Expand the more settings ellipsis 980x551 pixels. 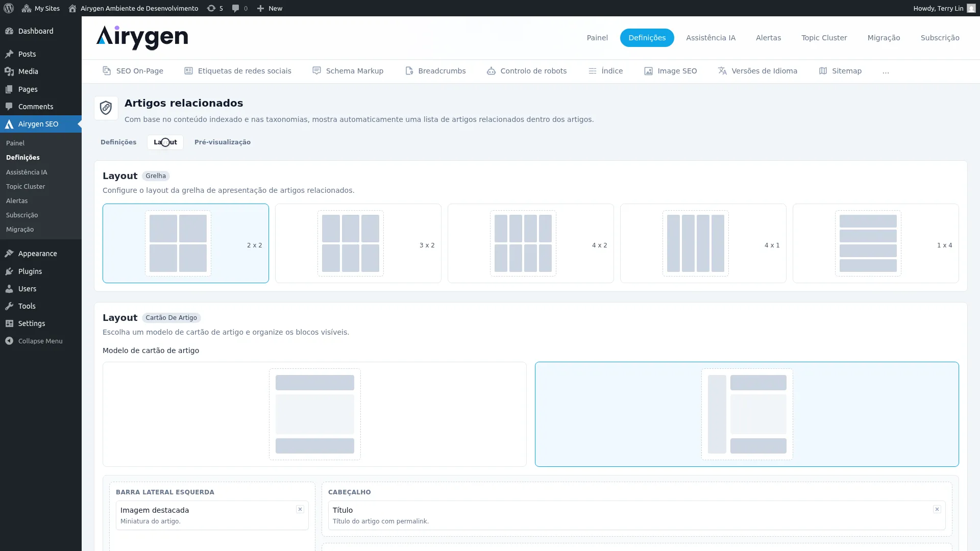click(x=886, y=71)
